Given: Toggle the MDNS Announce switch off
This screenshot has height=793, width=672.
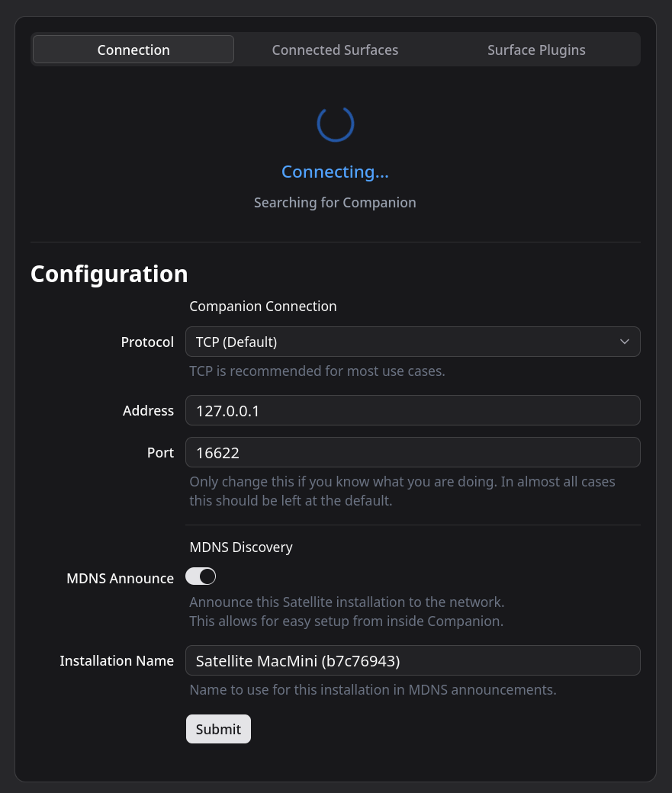Looking at the screenshot, I should [x=200, y=576].
